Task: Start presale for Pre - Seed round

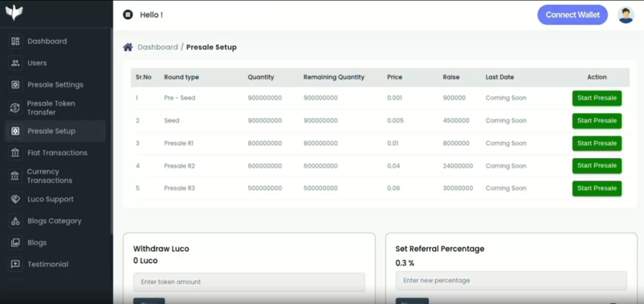Action: point(597,98)
